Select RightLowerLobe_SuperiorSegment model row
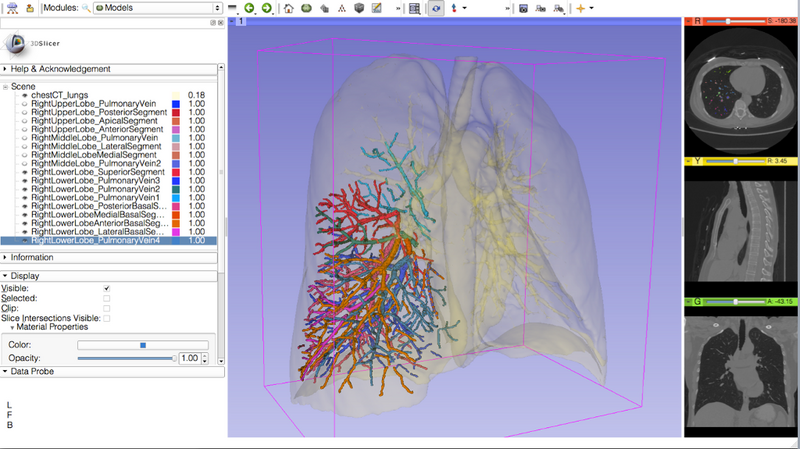 pyautogui.click(x=97, y=172)
